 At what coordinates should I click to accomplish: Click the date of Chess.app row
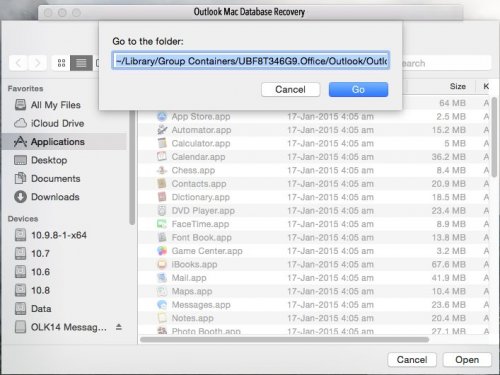click(330, 170)
